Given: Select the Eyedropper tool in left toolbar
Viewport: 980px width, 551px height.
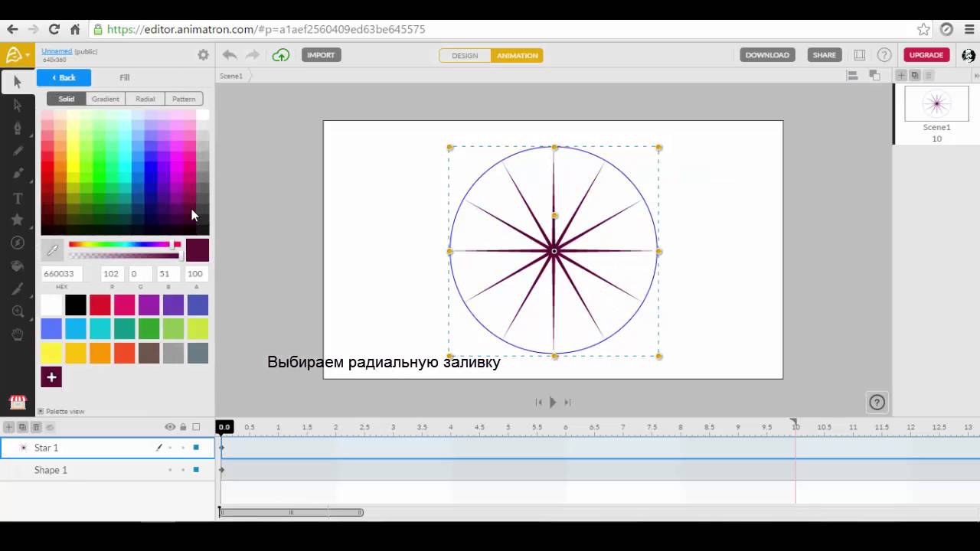Looking at the screenshot, I should (18, 289).
